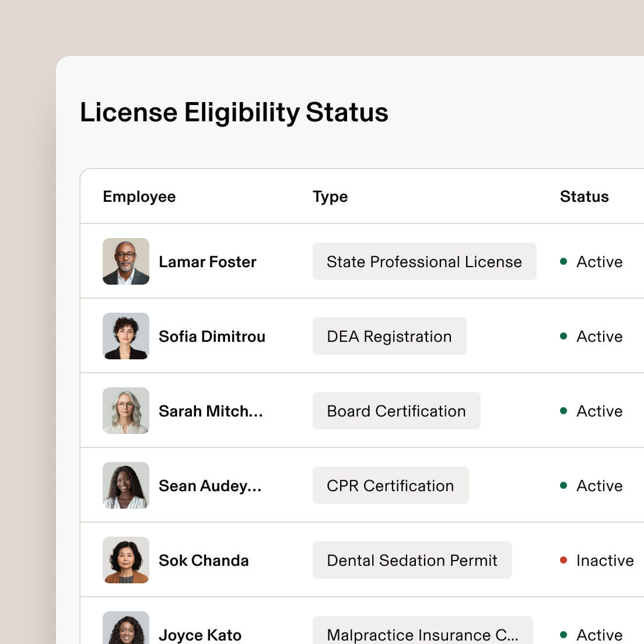The width and height of the screenshot is (644, 644).
Task: Sort by the Status column header
Action: [583, 197]
